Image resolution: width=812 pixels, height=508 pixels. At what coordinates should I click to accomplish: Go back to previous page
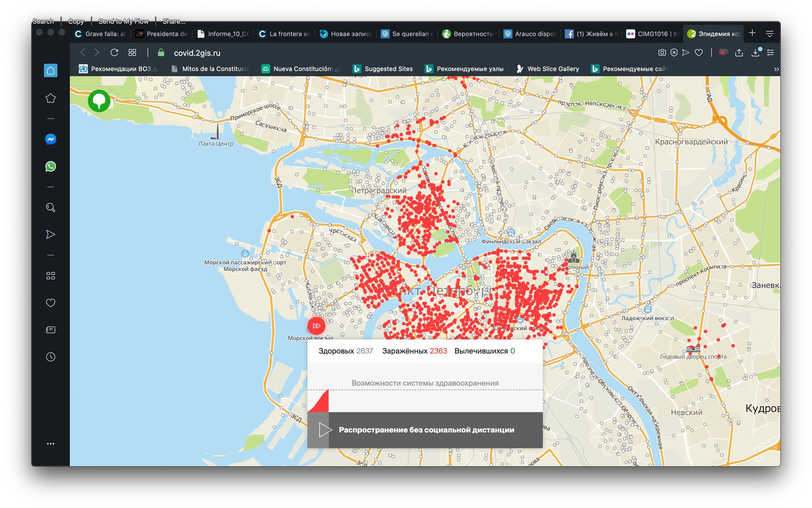click(83, 52)
